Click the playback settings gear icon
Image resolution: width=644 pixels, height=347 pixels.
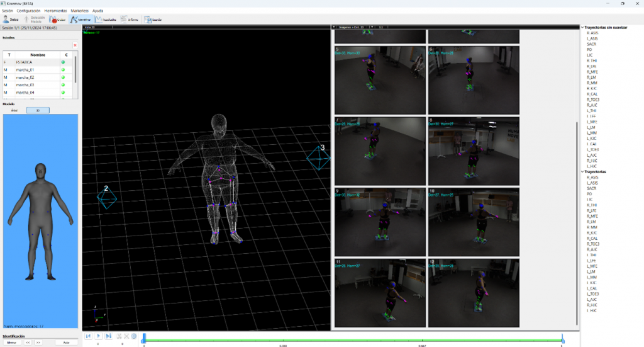click(134, 336)
